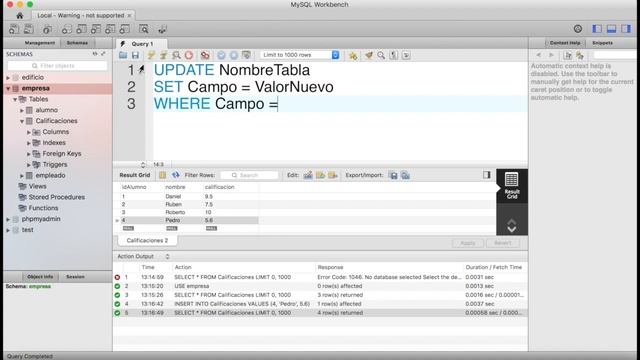Open the Context Help tab

tap(565, 43)
